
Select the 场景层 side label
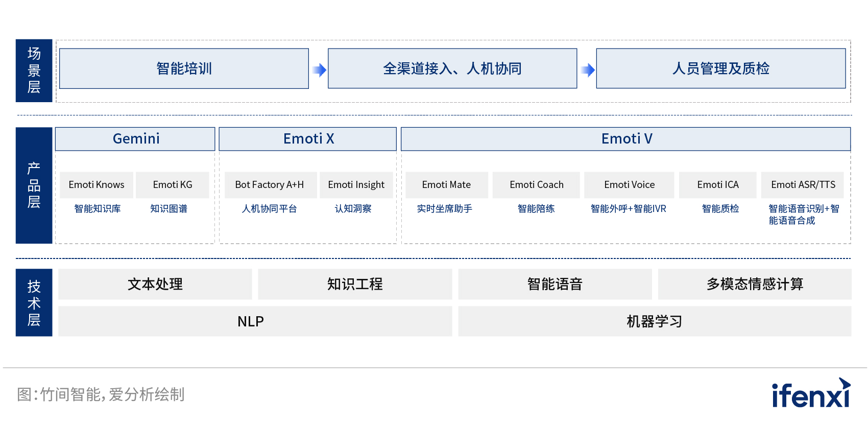[x=34, y=70]
